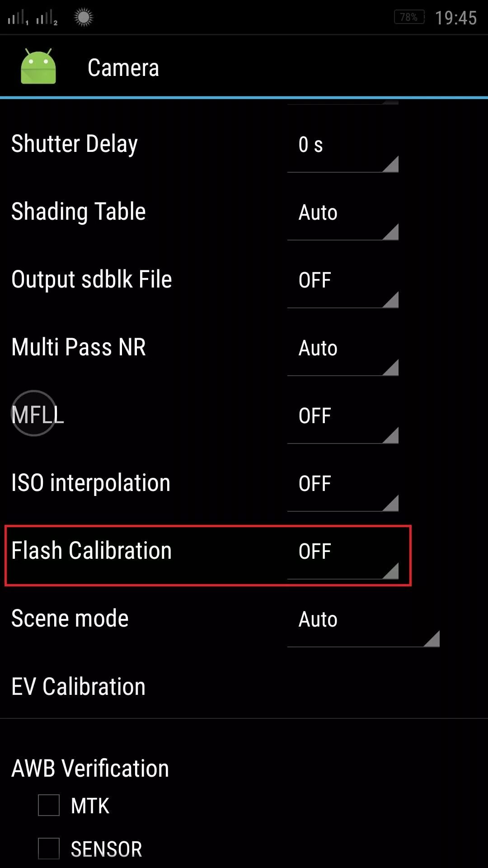488x868 pixels.
Task: Tap the 19:45 clock in status bar
Action: 455,18
